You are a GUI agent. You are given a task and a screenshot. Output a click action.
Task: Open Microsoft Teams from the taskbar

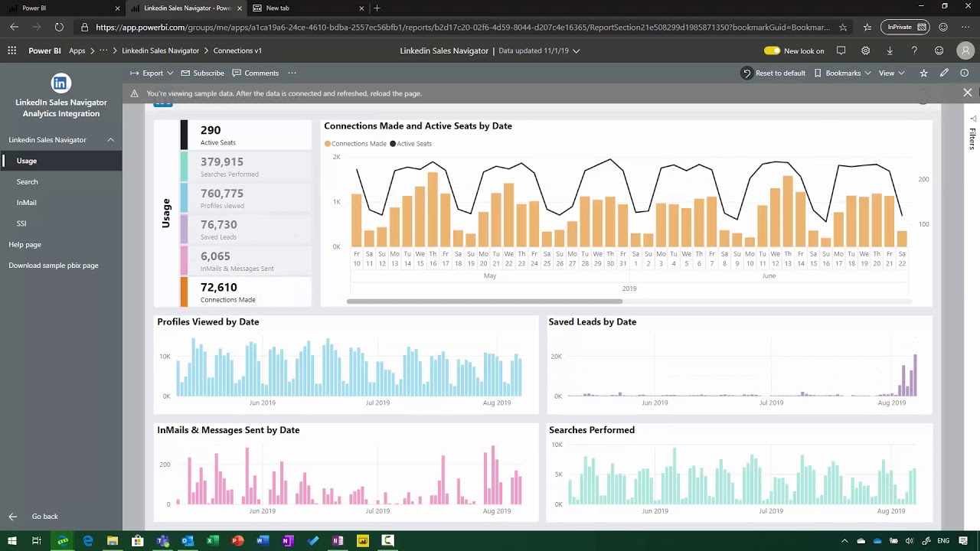pos(162,540)
